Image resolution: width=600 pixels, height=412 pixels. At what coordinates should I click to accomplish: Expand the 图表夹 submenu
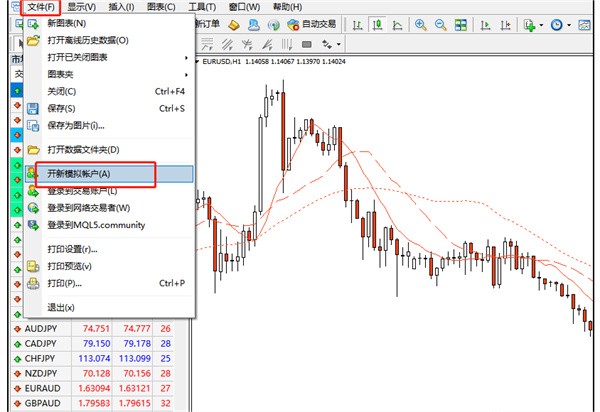click(x=110, y=74)
